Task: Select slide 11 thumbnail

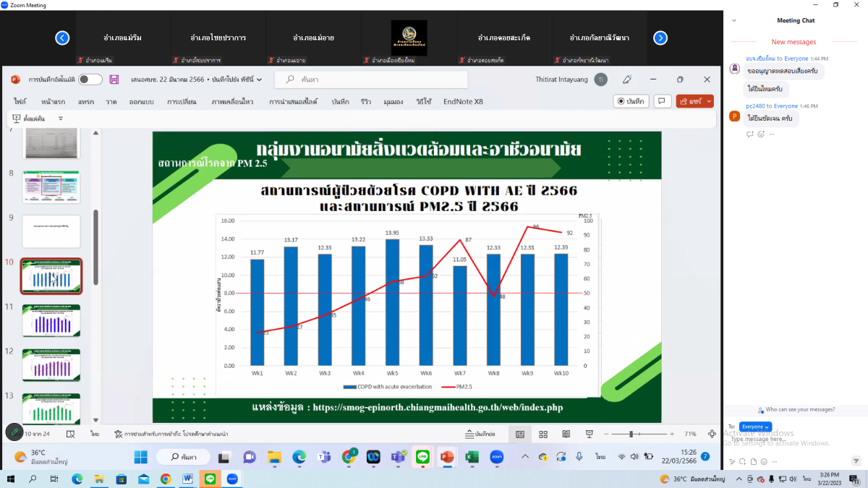Action: (x=51, y=320)
